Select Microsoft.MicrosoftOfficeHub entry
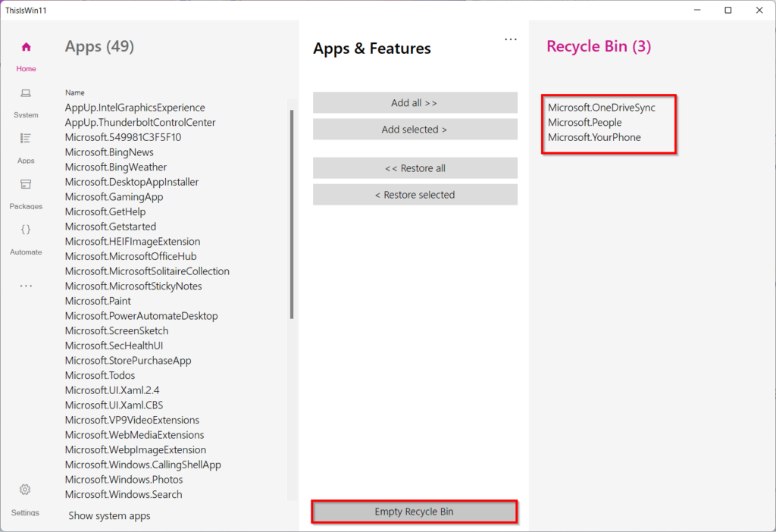 click(130, 256)
